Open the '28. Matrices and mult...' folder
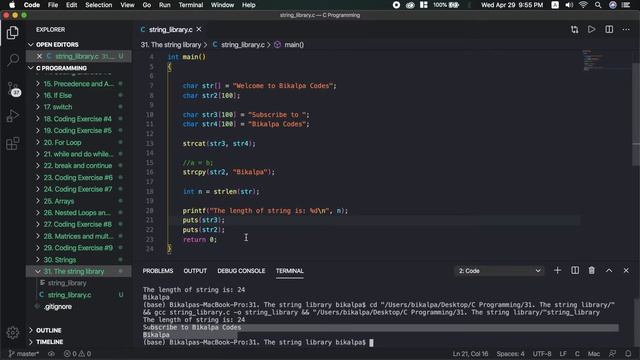 [x=78, y=236]
